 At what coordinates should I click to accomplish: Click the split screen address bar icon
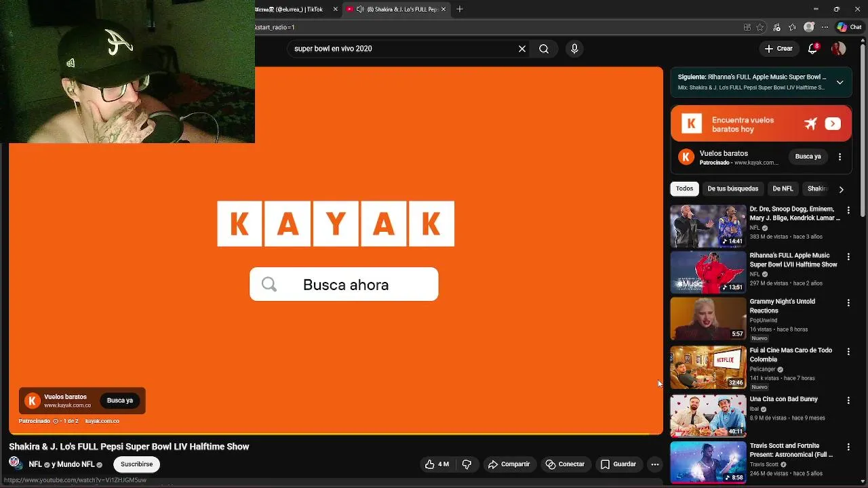[747, 27]
